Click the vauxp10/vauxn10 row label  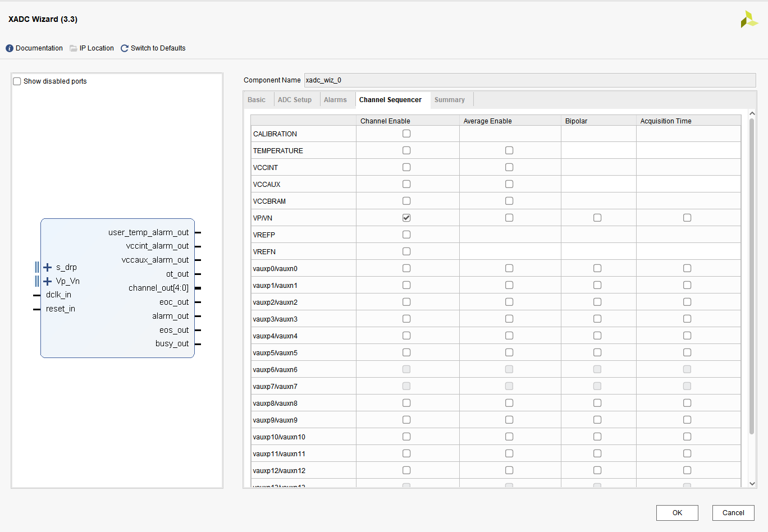coord(279,437)
